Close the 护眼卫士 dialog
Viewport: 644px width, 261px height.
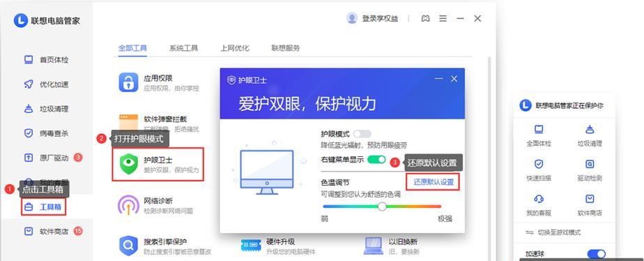(454, 79)
